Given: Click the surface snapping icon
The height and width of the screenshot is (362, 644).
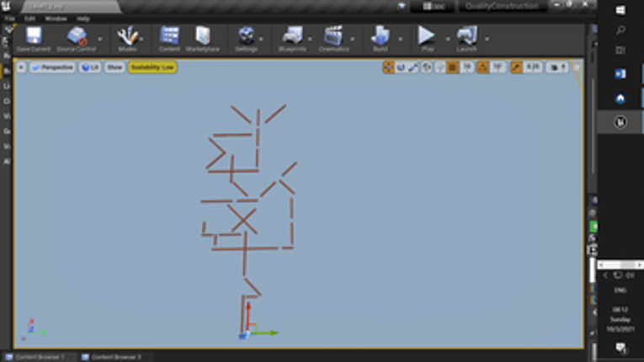Looking at the screenshot, I should 439,67.
